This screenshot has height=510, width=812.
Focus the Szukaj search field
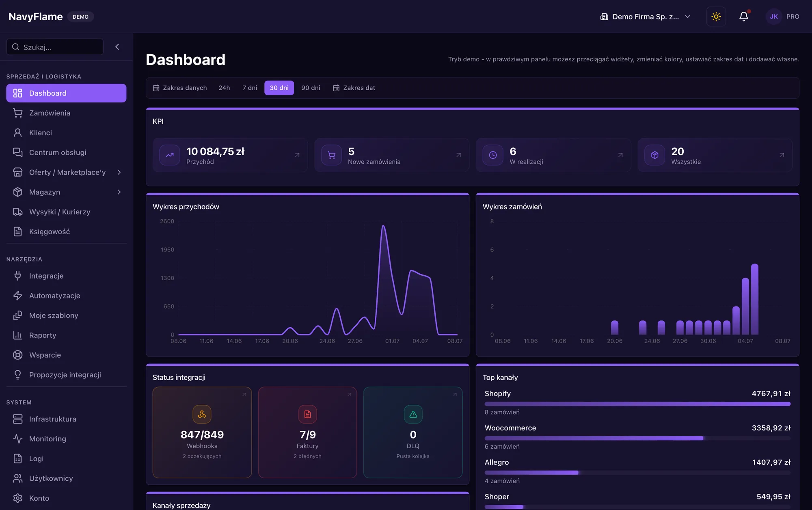55,47
